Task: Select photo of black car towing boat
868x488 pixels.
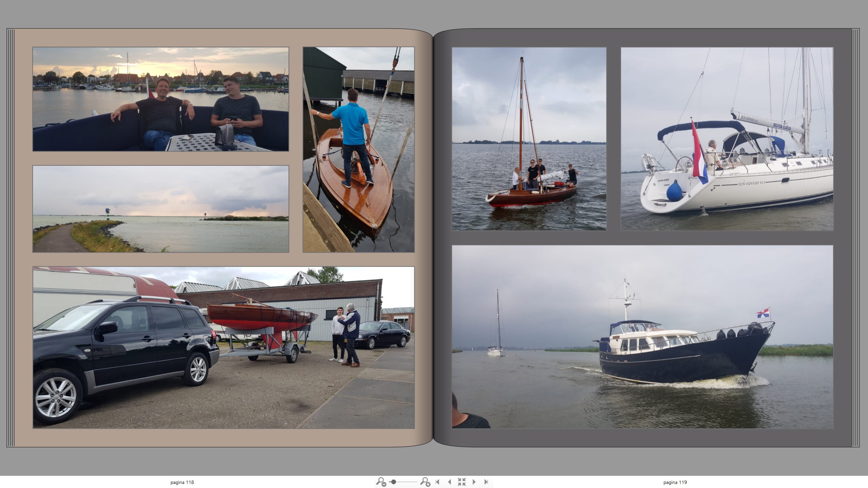Action: tap(223, 347)
